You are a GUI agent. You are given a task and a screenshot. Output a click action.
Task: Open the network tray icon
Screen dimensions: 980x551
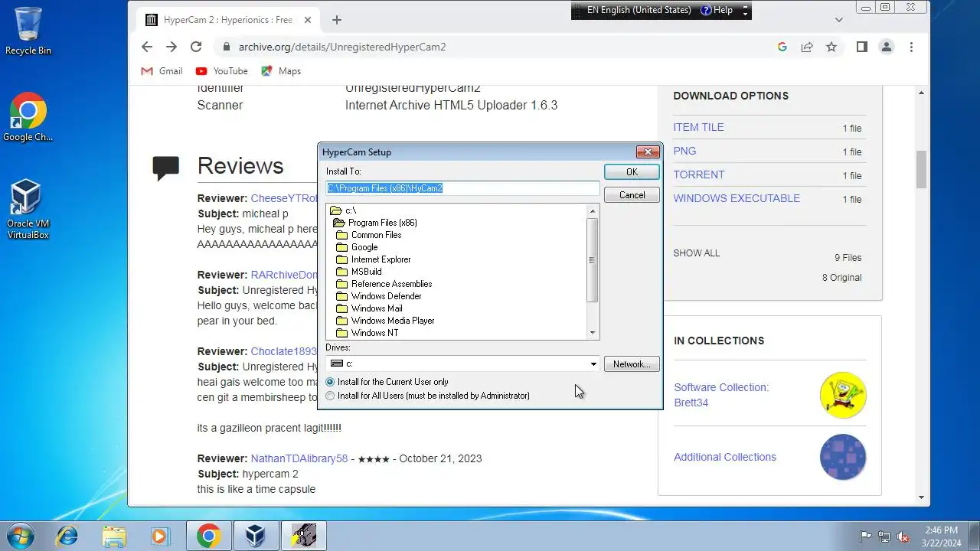[884, 536]
